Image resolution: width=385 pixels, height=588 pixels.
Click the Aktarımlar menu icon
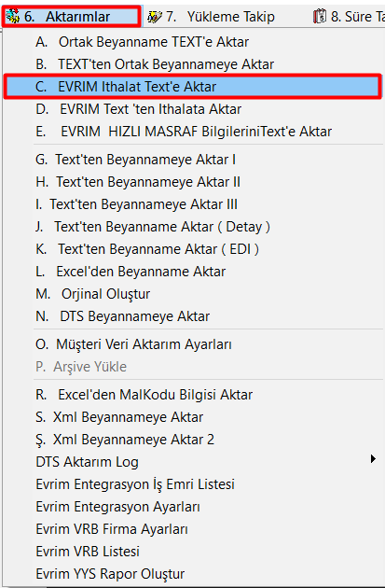coord(13,16)
